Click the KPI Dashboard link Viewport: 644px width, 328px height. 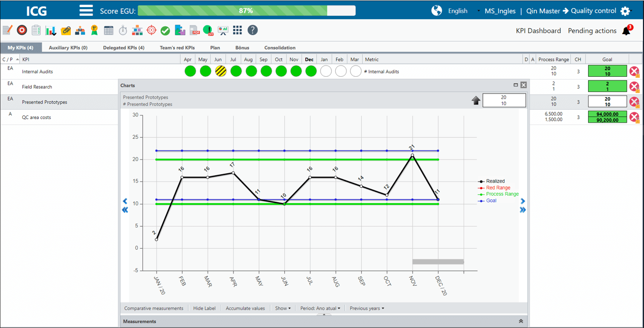[538, 31]
